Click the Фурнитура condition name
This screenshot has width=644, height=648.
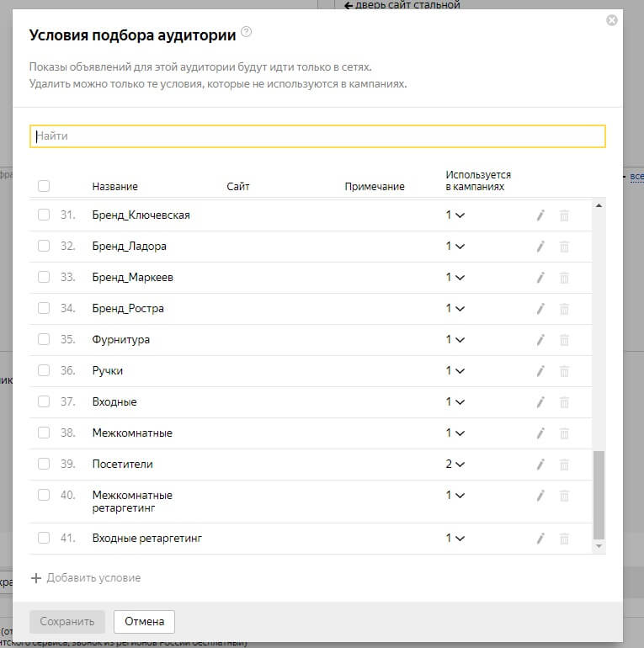coord(120,340)
